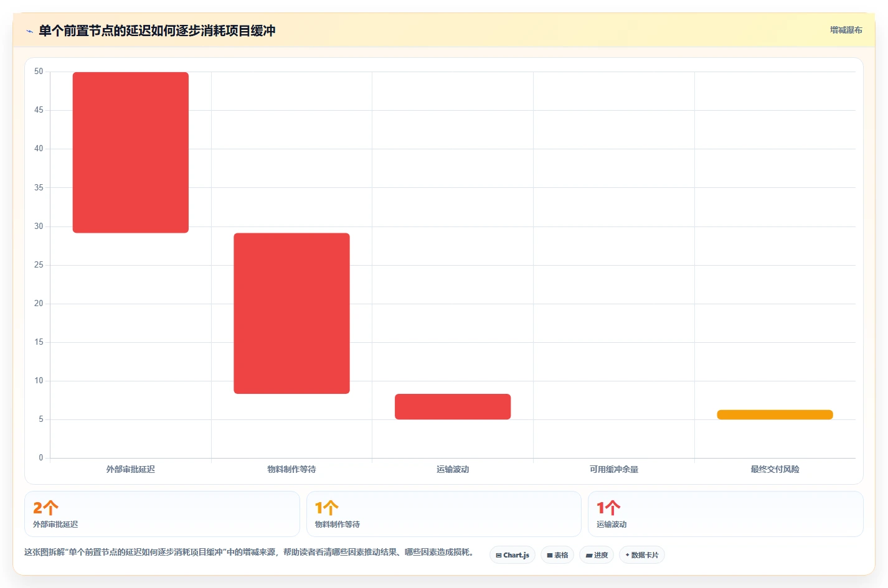Viewport: 888px width, 588px height.
Task: Click the 增减瀑布 label in header
Action: point(846,30)
